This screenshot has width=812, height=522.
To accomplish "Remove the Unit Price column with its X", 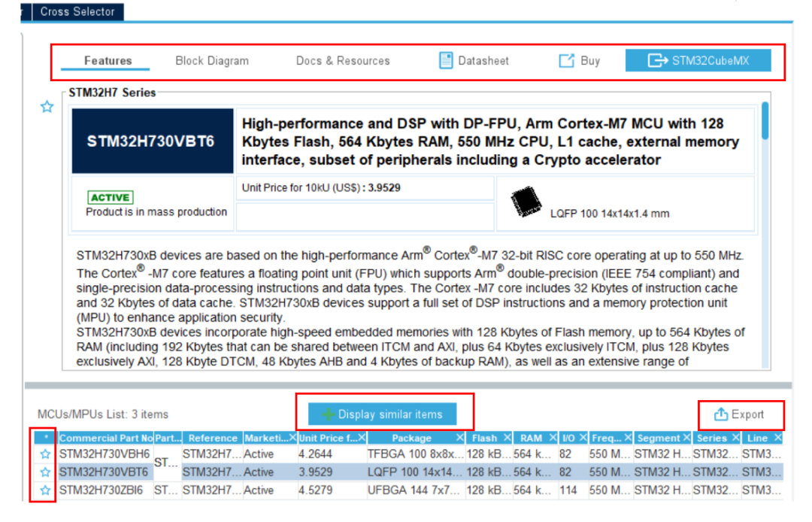I will pos(362,438).
